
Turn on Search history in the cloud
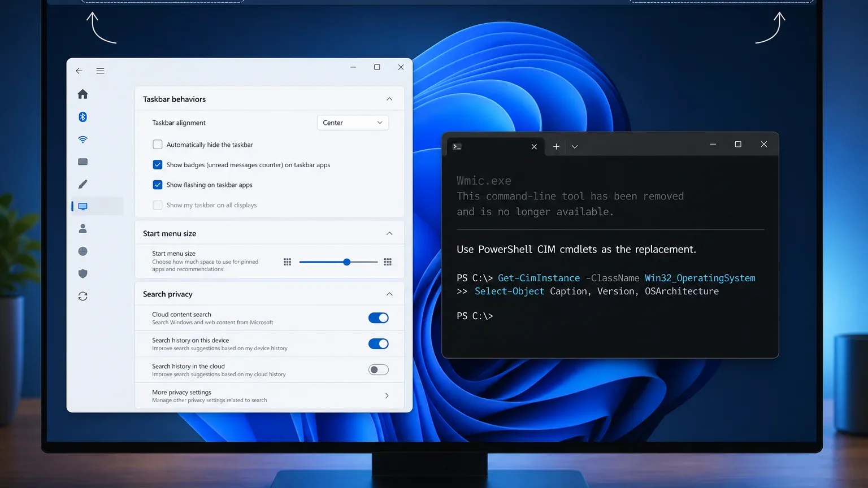click(x=379, y=370)
